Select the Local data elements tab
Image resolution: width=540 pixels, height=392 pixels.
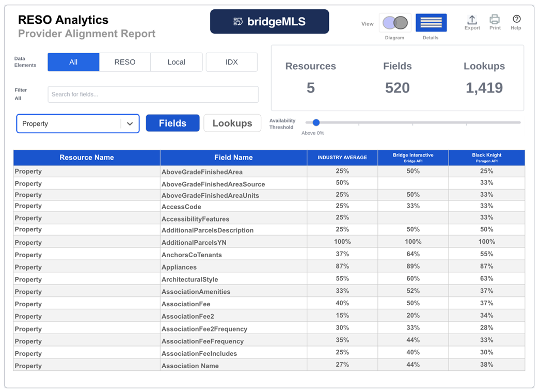coord(177,62)
